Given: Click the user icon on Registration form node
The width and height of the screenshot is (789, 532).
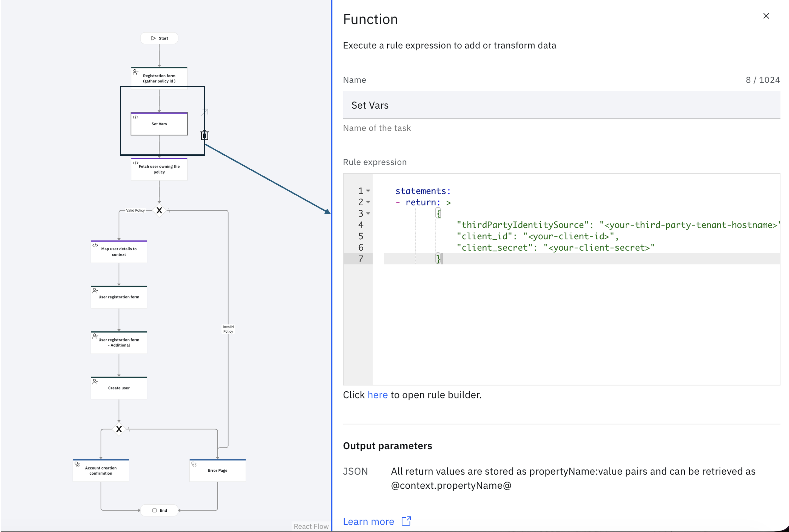Looking at the screenshot, I should (x=135, y=72).
